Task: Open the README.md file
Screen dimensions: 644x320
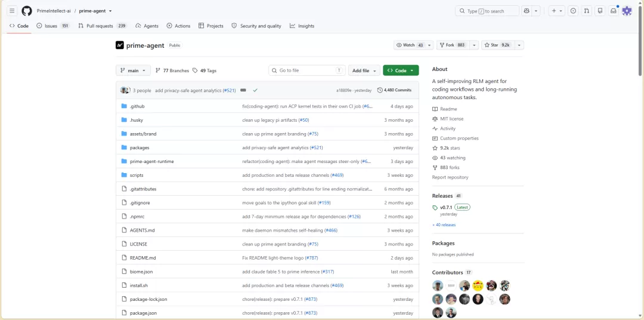Action: click(143, 258)
